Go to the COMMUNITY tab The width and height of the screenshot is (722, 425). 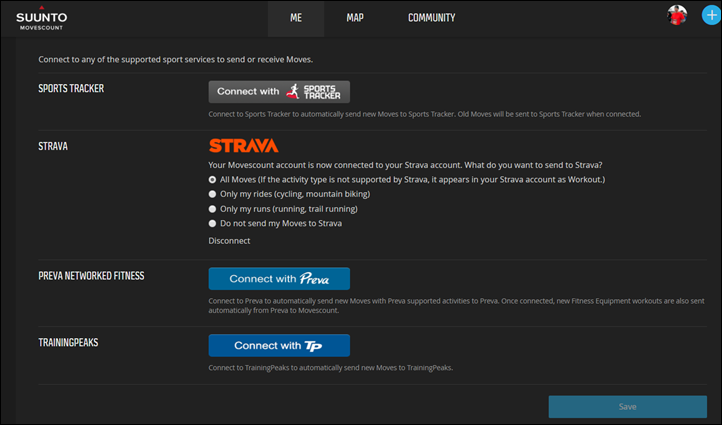coord(431,18)
